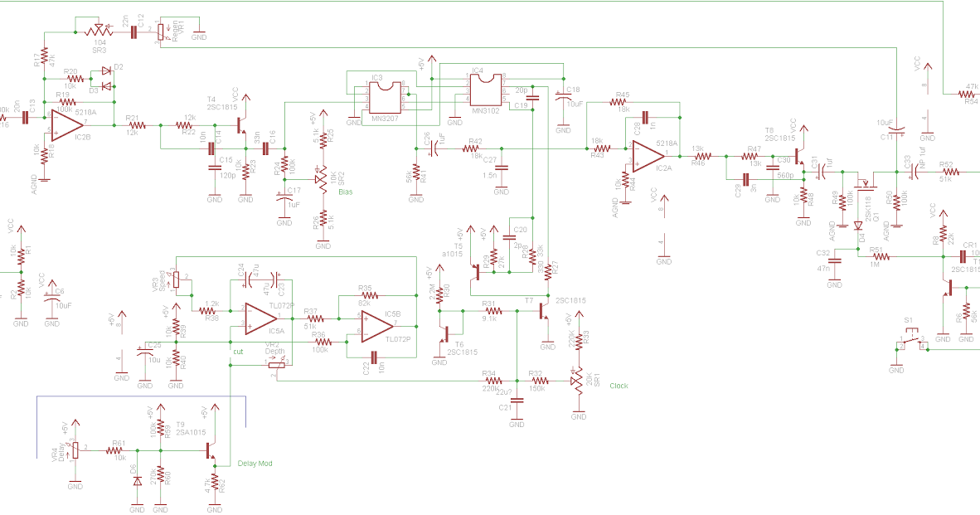Select the MN3102 clock chip IC4
The width and height of the screenshot is (980, 515).
click(486, 90)
